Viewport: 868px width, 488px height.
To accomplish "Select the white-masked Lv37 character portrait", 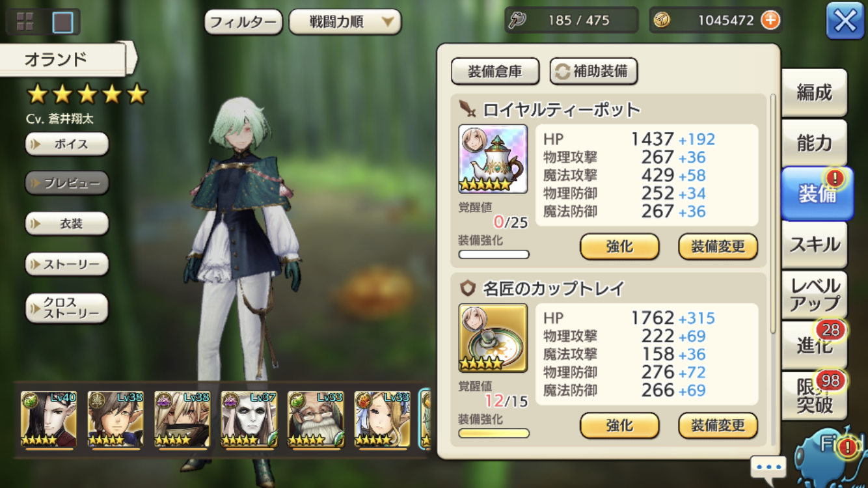I will [249, 419].
